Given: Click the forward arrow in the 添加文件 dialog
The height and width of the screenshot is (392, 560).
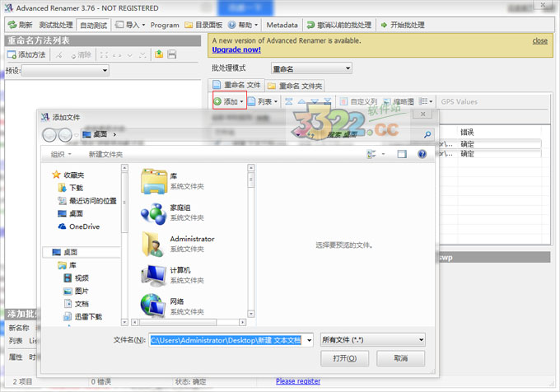Looking at the screenshot, I should point(65,135).
